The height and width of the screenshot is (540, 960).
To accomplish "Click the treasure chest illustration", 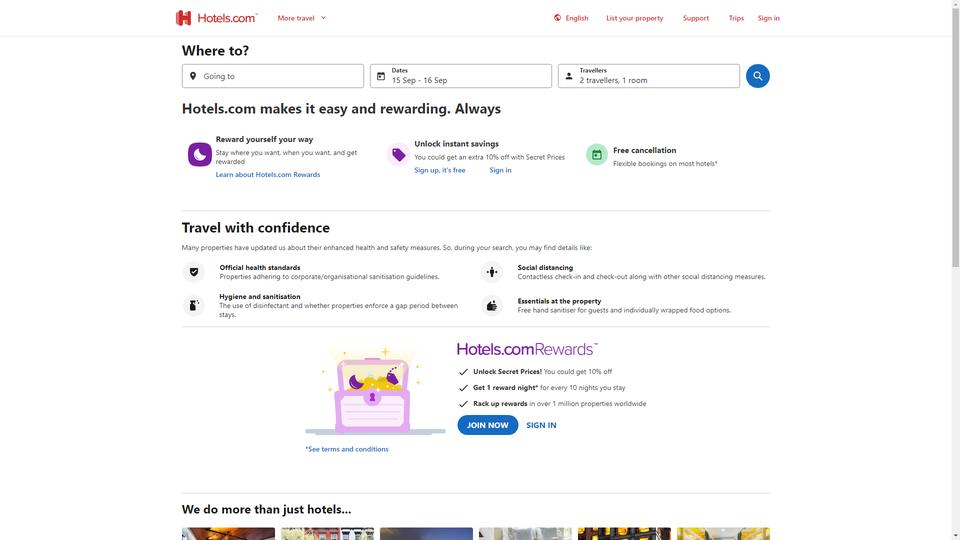I will pos(373,392).
